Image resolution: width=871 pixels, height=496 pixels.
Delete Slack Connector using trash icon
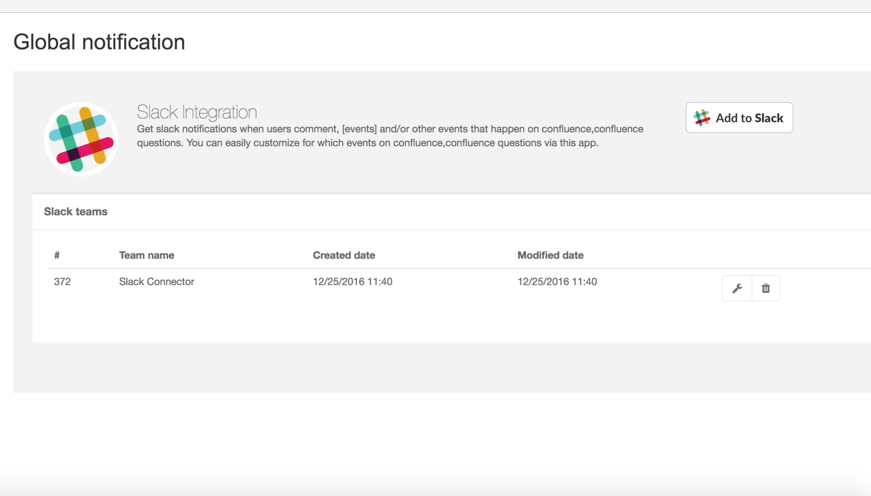tap(766, 288)
